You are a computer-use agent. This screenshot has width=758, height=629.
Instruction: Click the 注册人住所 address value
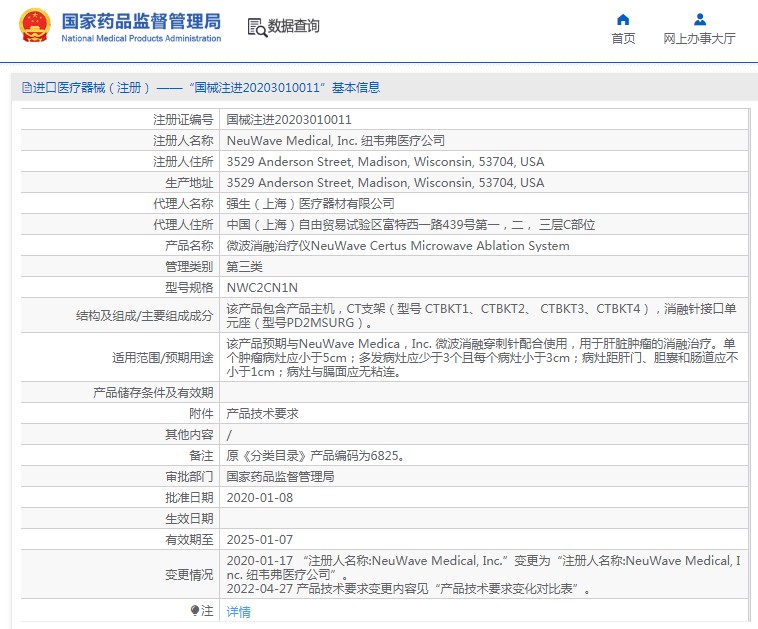tap(385, 161)
